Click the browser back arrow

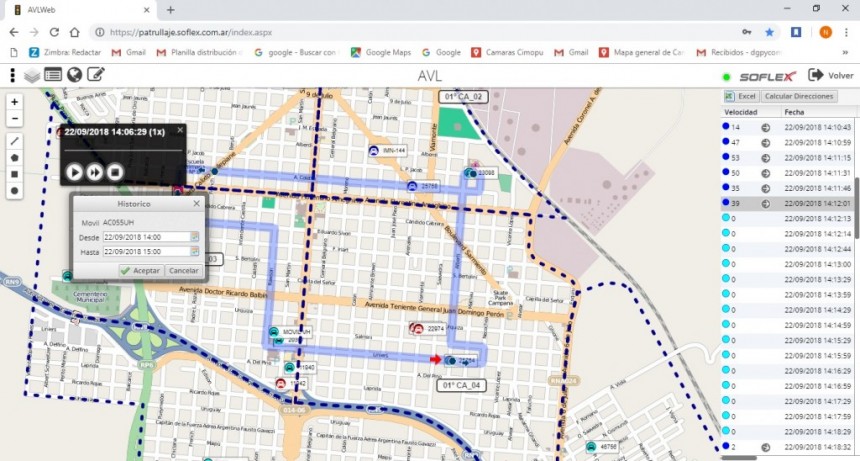14,32
